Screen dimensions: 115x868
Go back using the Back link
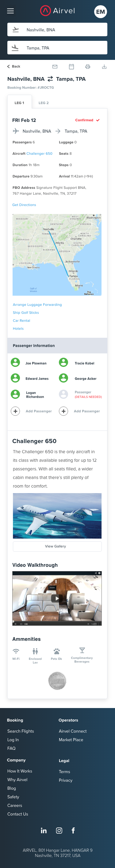click(x=13, y=66)
